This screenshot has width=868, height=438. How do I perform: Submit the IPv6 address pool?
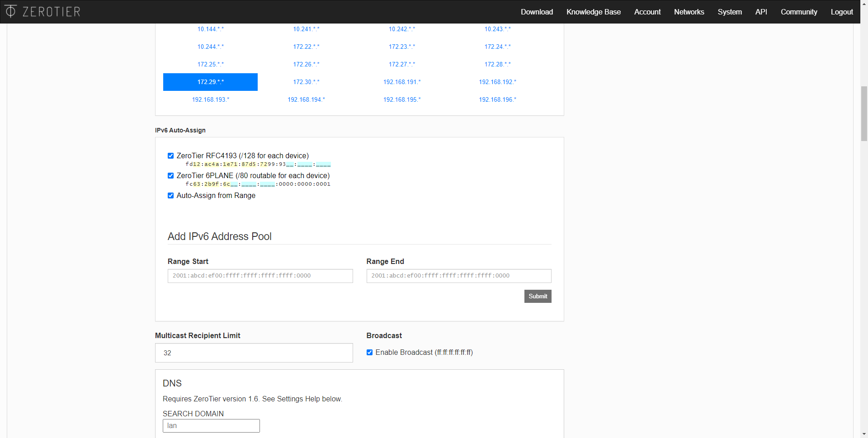click(x=538, y=296)
